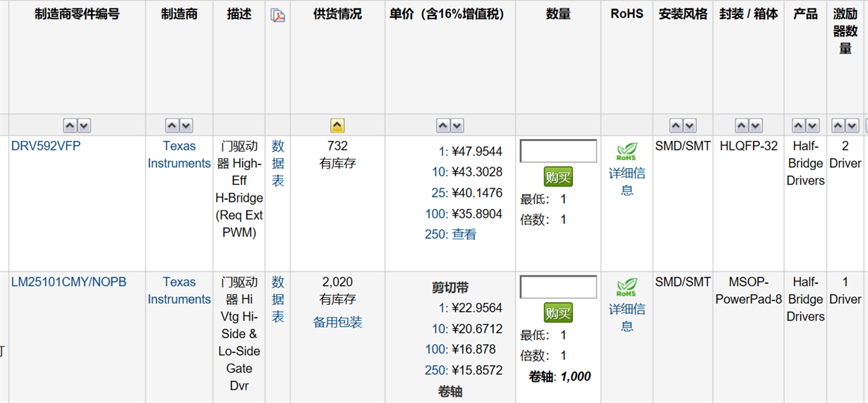The image size is (868, 403).
Task: Click price ¥15.8572
Action: (x=477, y=371)
